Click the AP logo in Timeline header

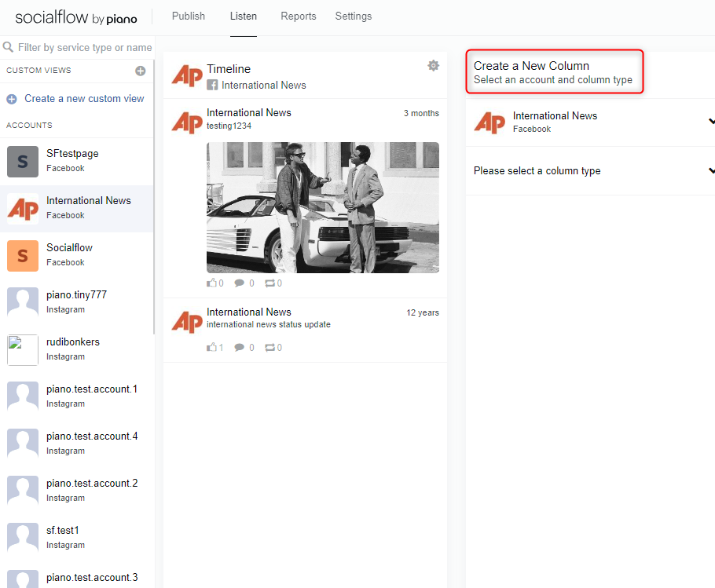pos(187,75)
